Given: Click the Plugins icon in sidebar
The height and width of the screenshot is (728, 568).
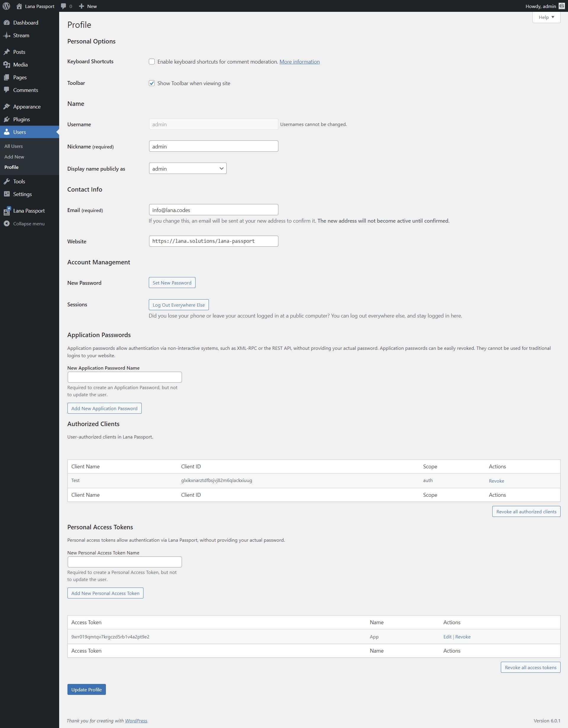Looking at the screenshot, I should (7, 119).
